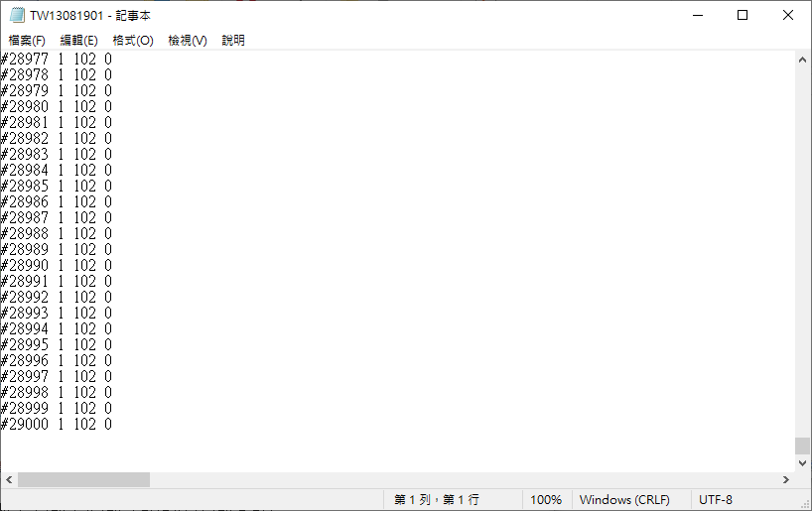Open the 檢視(V) menu
Image resolution: width=812 pixels, height=511 pixels.
click(x=188, y=41)
